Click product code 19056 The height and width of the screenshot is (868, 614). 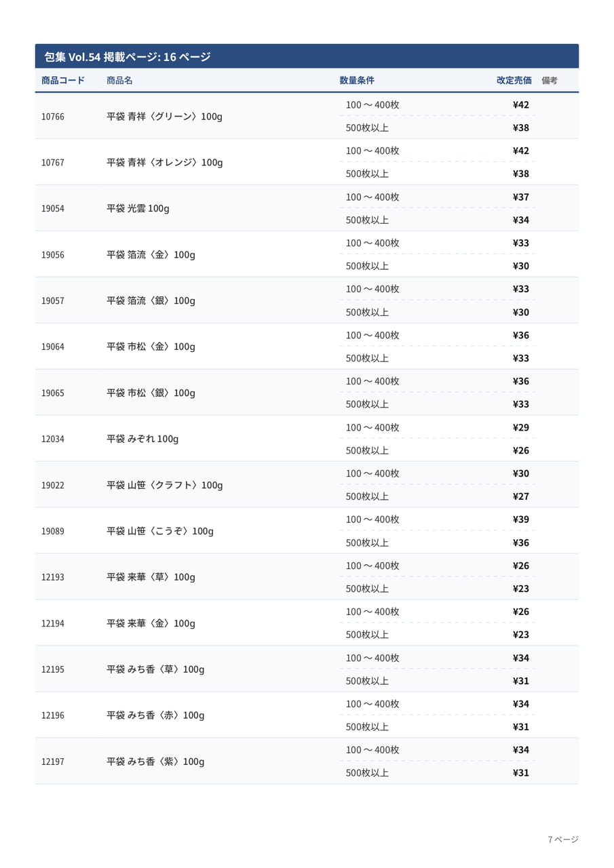click(x=53, y=255)
